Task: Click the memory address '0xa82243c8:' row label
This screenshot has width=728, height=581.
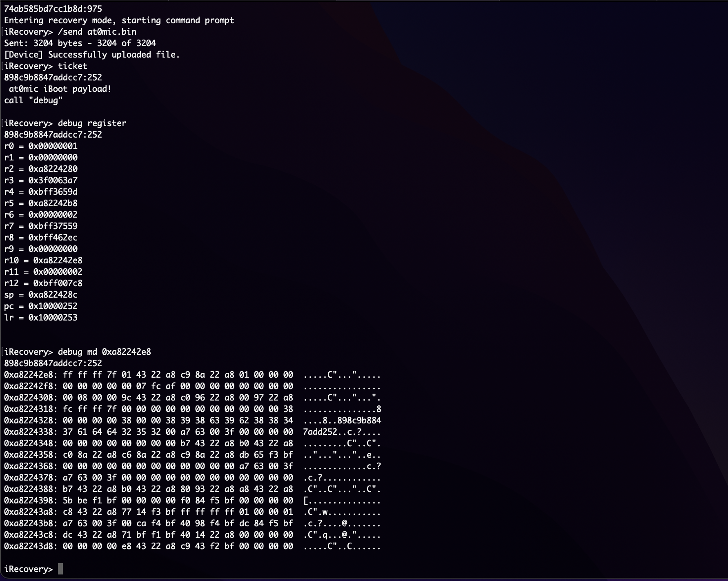Action: pyautogui.click(x=31, y=535)
